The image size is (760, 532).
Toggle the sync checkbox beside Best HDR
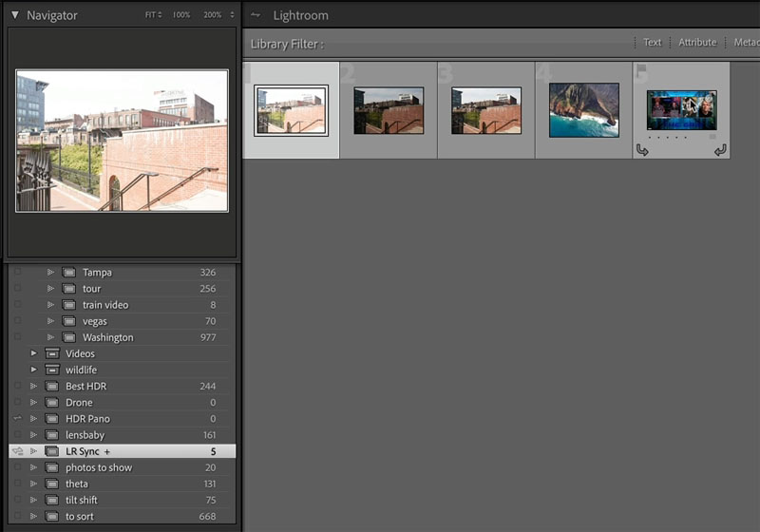click(18, 386)
